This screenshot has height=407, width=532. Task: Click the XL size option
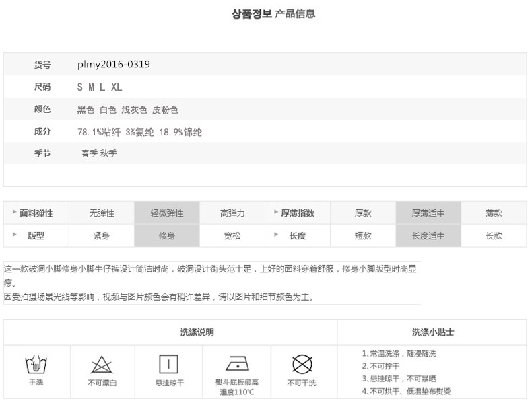pos(117,87)
